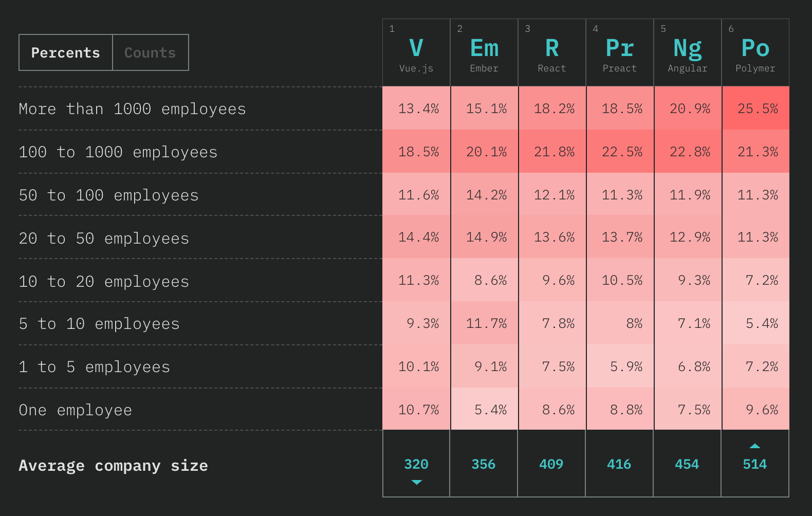Click the Angular 7.1% cell
Viewport: 812px width, 516px height.
coord(688,323)
